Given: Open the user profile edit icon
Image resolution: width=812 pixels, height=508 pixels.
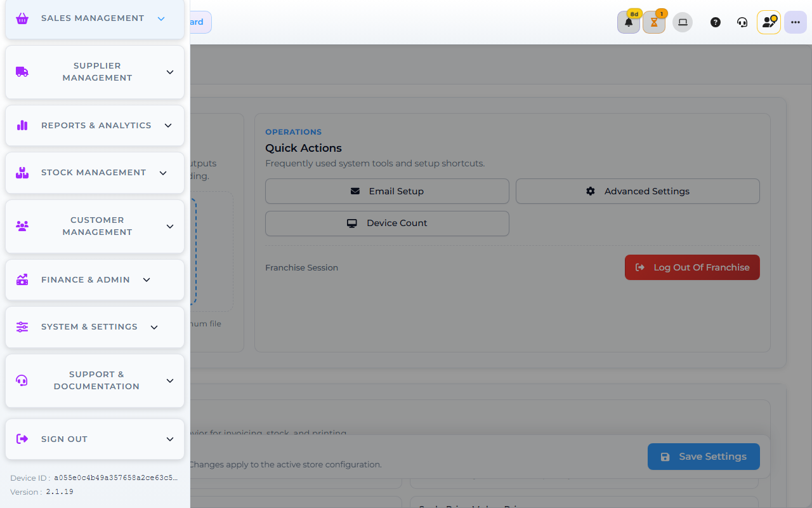Looking at the screenshot, I should coord(769,22).
